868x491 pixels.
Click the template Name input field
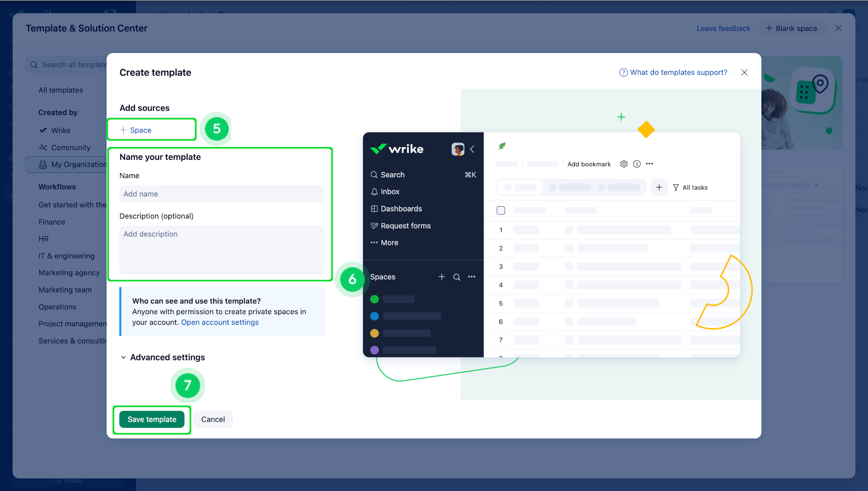coord(222,194)
